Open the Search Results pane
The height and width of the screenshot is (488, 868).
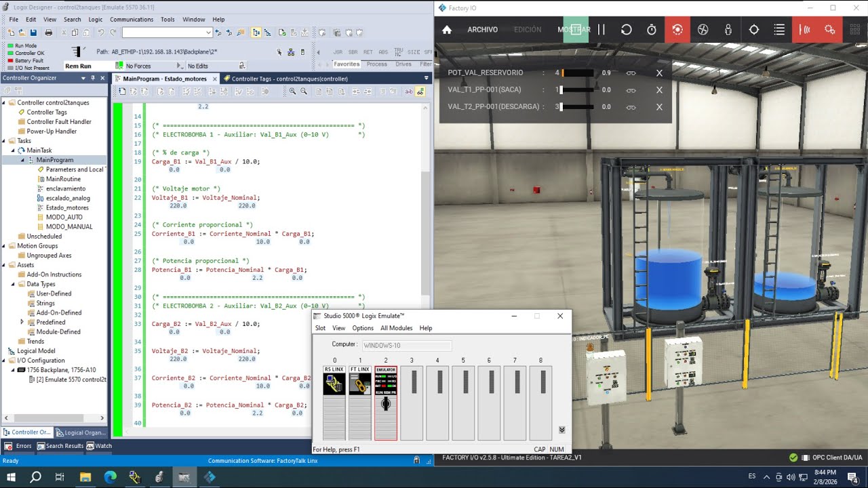point(60,446)
